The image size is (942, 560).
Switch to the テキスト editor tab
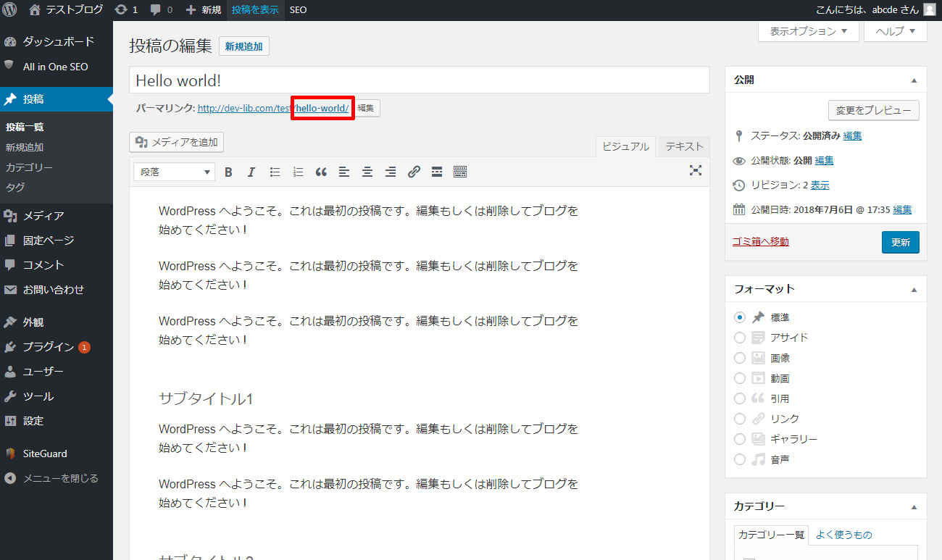(684, 146)
